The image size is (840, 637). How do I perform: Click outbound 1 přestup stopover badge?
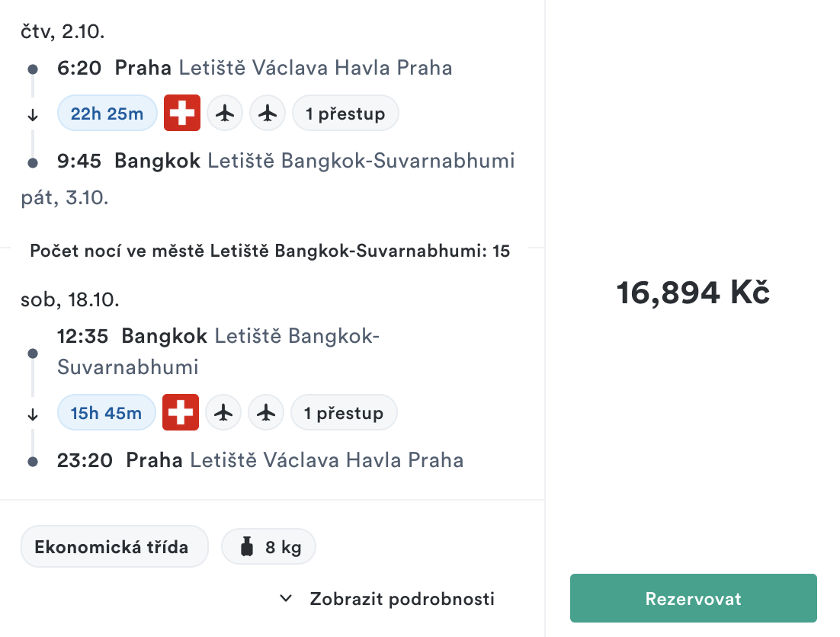(345, 113)
